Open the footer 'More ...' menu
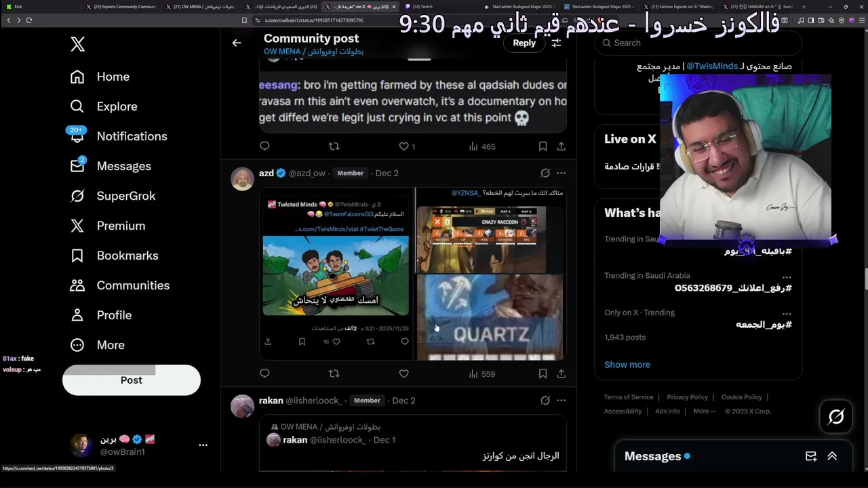This screenshot has height=488, width=868. 705,411
